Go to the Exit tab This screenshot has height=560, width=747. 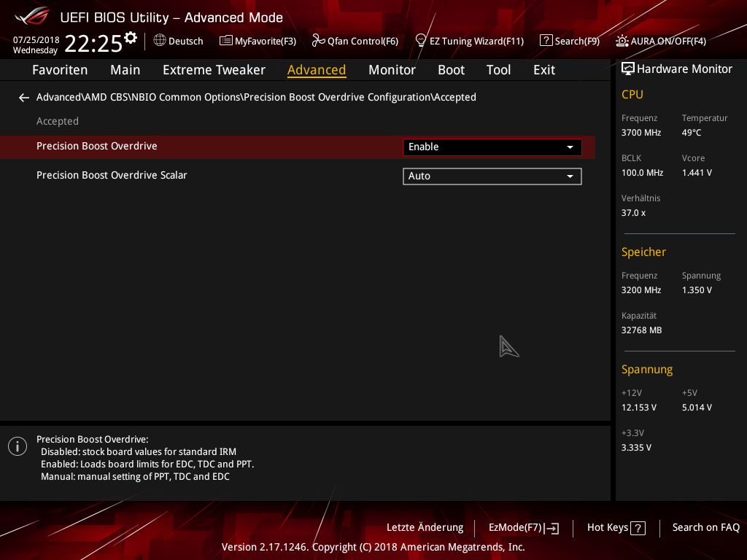coord(544,70)
